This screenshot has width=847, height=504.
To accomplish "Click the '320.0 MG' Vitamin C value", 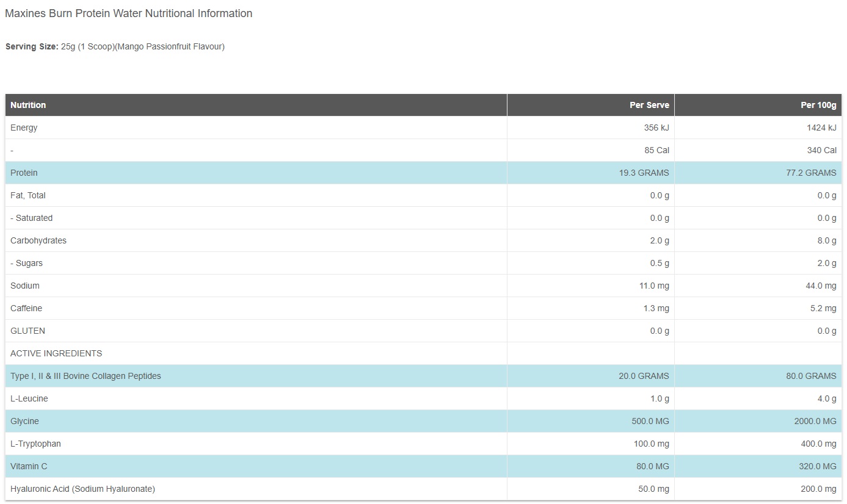I will 818,466.
